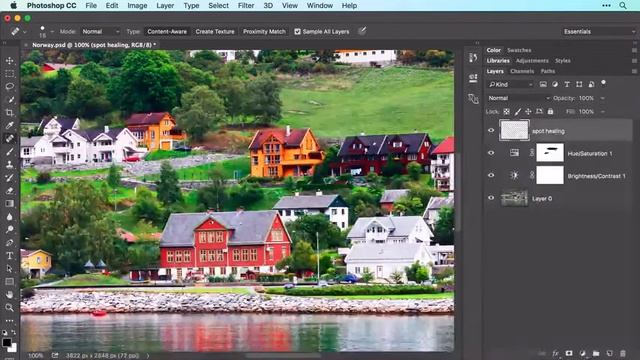The width and height of the screenshot is (640, 360).
Task: Toggle lock position icon
Action: click(528, 111)
